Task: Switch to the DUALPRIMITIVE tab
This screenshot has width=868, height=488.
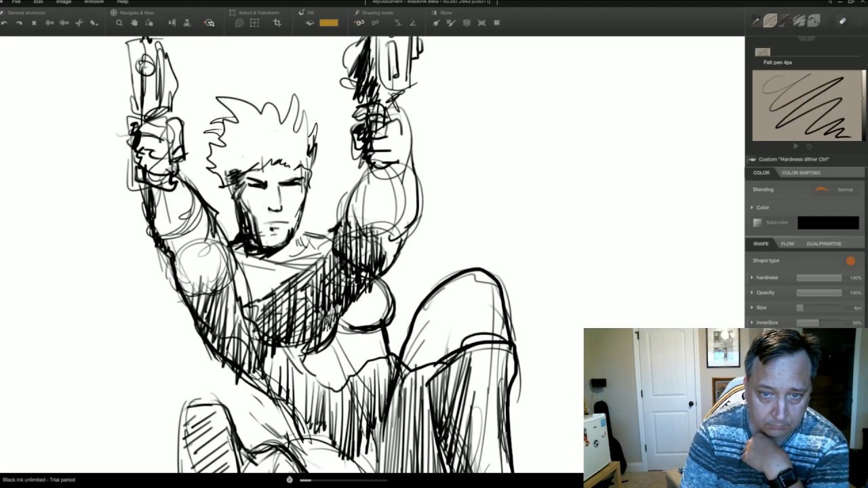Action: point(824,244)
